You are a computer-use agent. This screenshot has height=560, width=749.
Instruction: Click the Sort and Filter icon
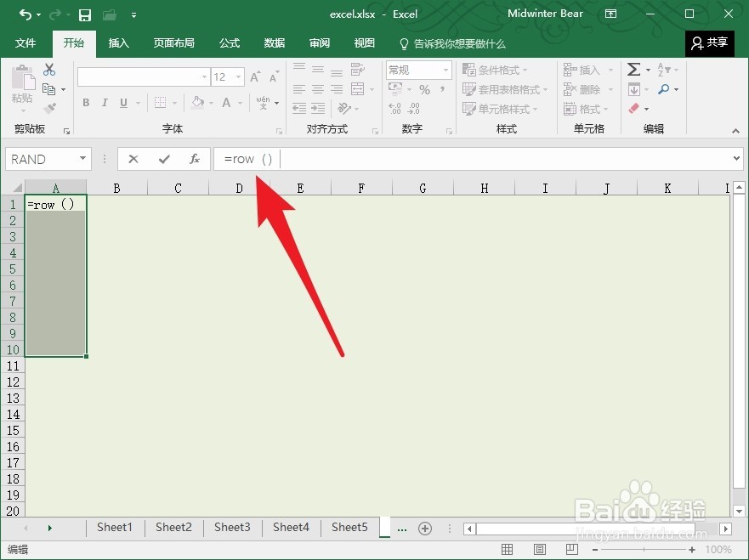pyautogui.click(x=664, y=70)
